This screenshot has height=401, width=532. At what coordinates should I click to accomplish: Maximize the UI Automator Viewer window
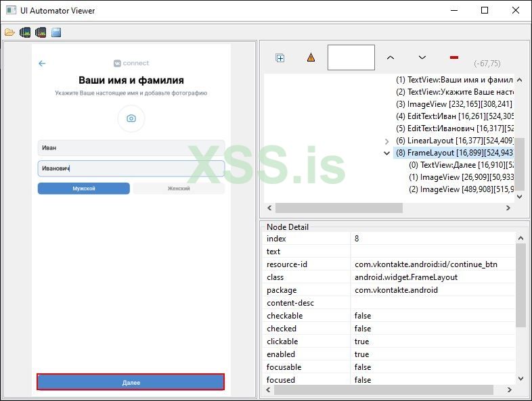tap(485, 10)
